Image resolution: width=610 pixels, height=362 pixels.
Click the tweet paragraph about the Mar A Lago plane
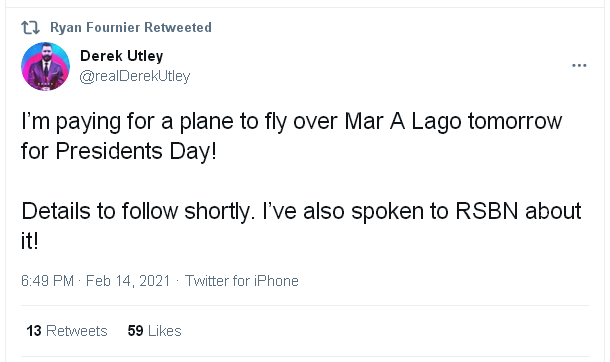291,136
